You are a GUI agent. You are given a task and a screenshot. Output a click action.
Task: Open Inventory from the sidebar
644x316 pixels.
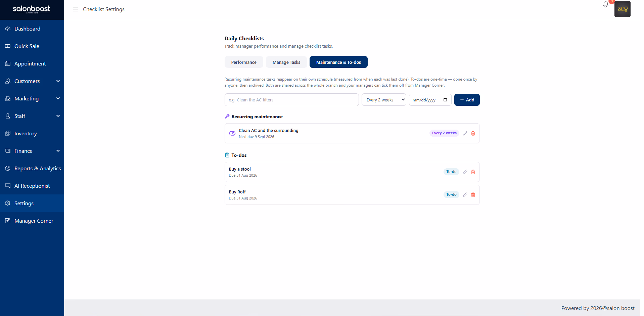[x=32, y=134]
